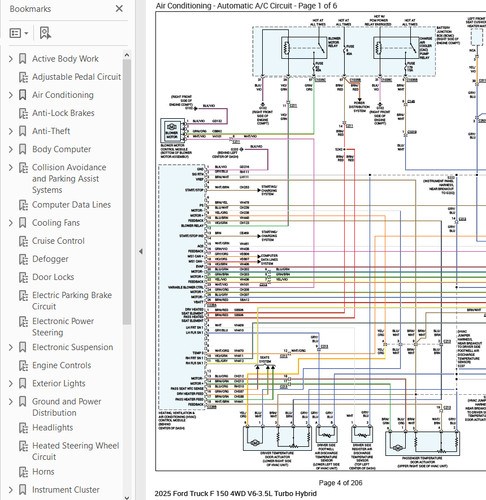Screen dimensions: 486x500
Task: Open the Body Computer bookmark
Action: click(x=61, y=149)
